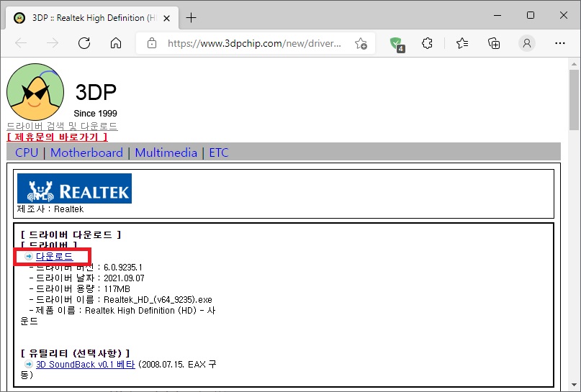Add page to favorites with star-plus icon
Viewport: 581px width, 392px height.
(x=361, y=43)
